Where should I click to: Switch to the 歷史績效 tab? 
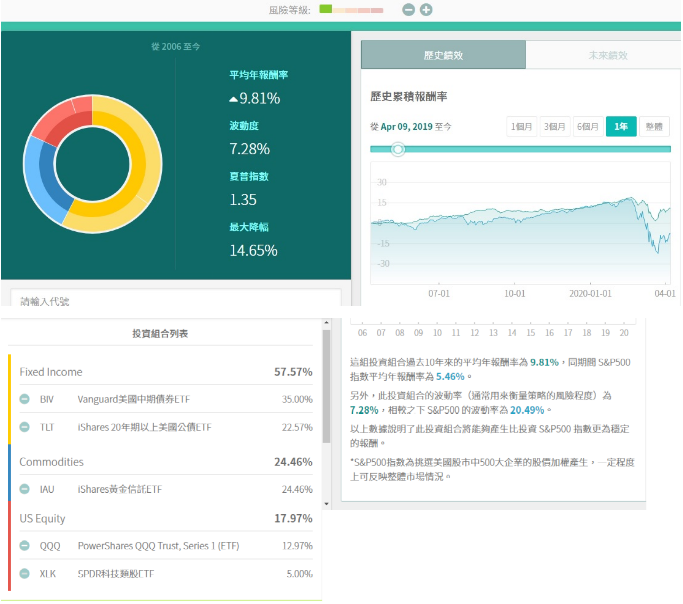442,56
